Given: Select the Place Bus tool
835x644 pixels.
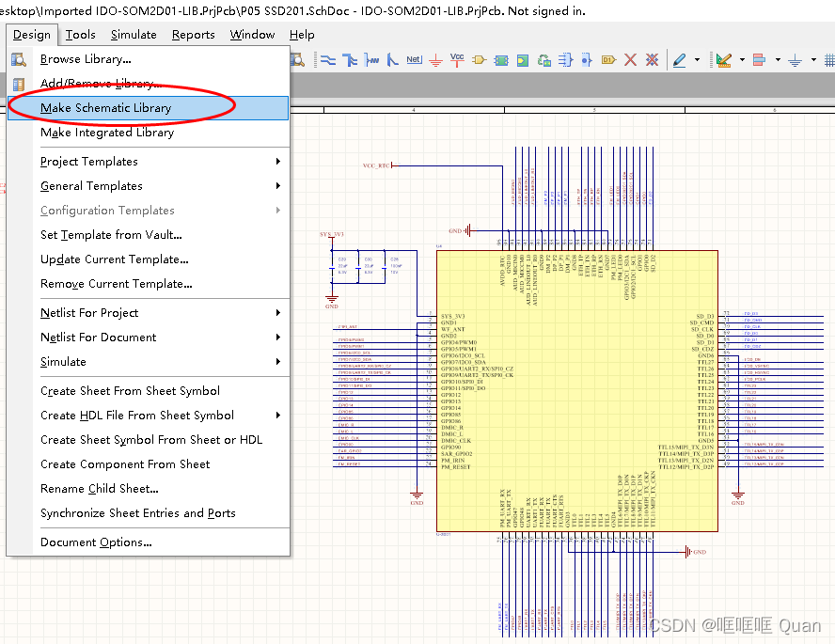Looking at the screenshot, I should (x=350, y=60).
